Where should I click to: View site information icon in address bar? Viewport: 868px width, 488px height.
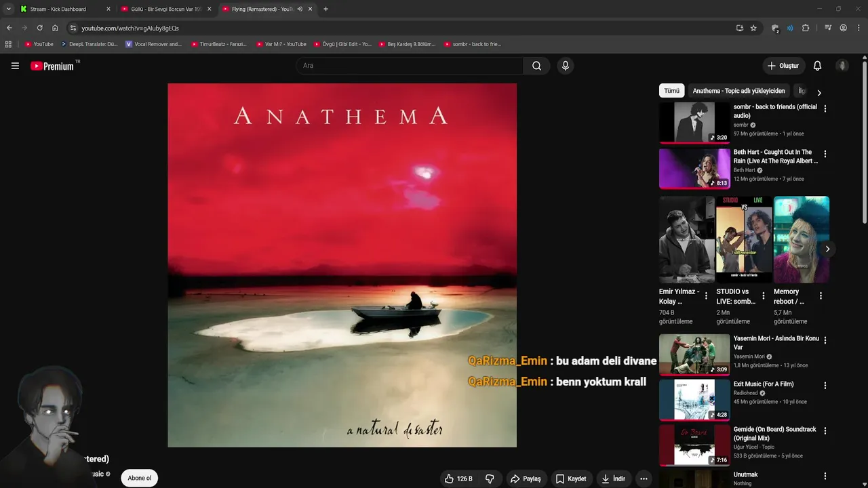[x=73, y=28]
